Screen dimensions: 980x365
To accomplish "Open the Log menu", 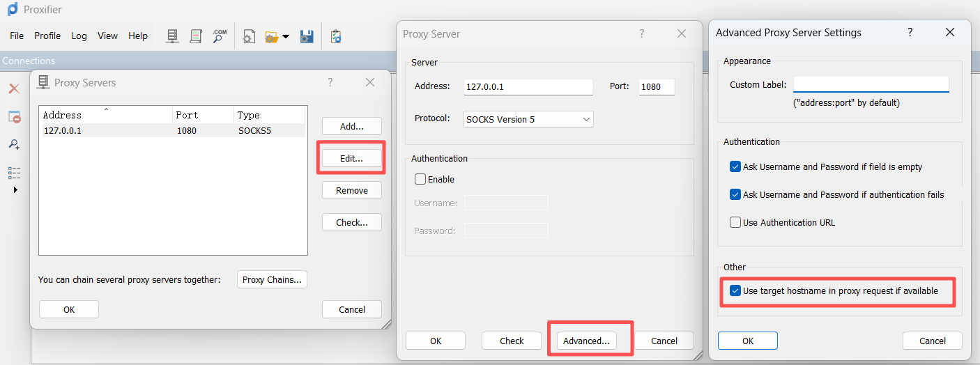I will [x=79, y=36].
